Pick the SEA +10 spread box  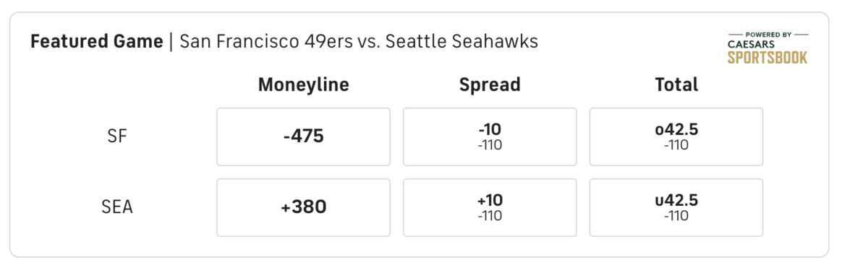(490, 207)
